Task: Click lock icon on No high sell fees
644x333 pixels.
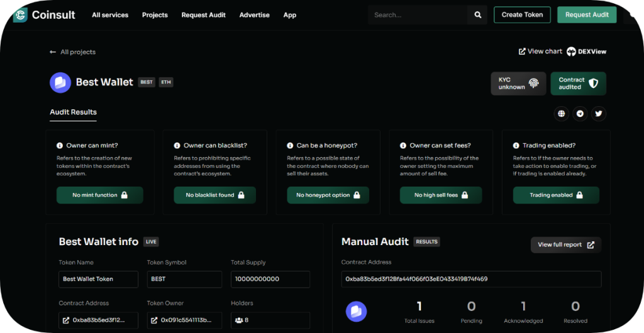Action: pyautogui.click(x=465, y=195)
